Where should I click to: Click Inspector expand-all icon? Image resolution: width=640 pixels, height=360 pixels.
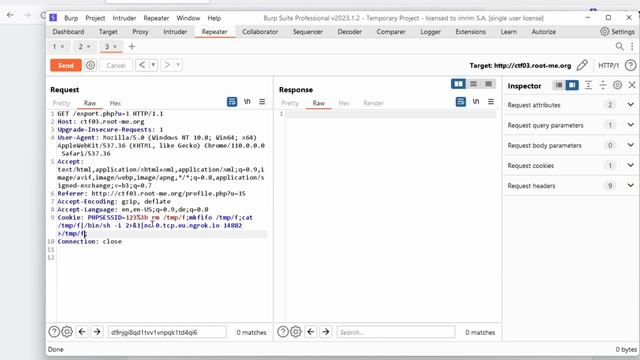click(x=588, y=85)
